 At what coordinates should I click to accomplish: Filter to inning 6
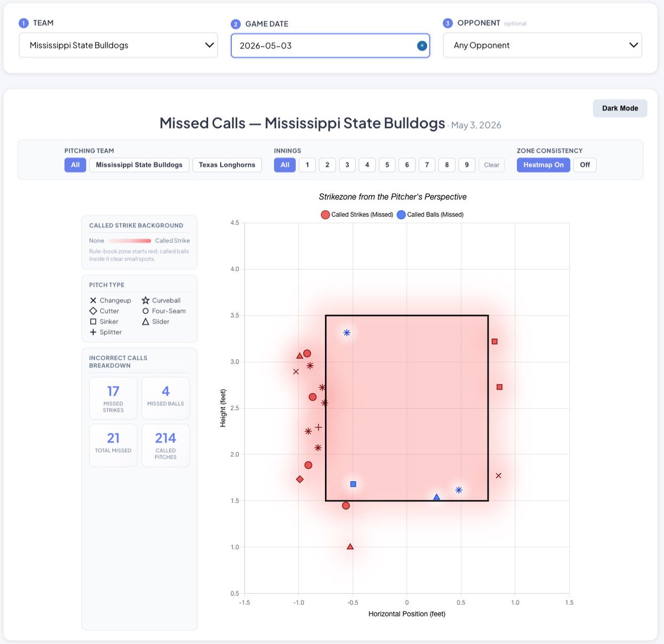[407, 165]
